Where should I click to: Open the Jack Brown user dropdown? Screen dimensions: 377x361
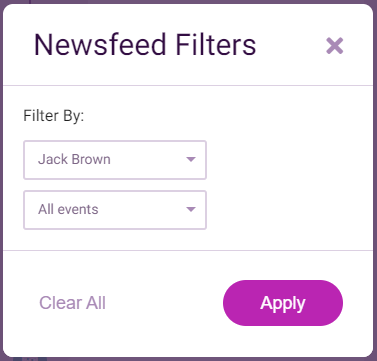115,160
